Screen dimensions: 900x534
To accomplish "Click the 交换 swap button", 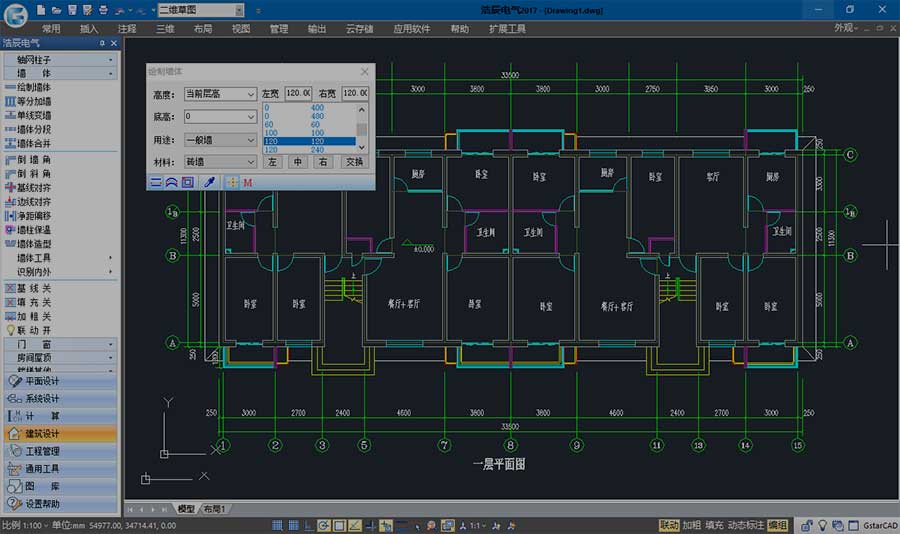I will [353, 161].
